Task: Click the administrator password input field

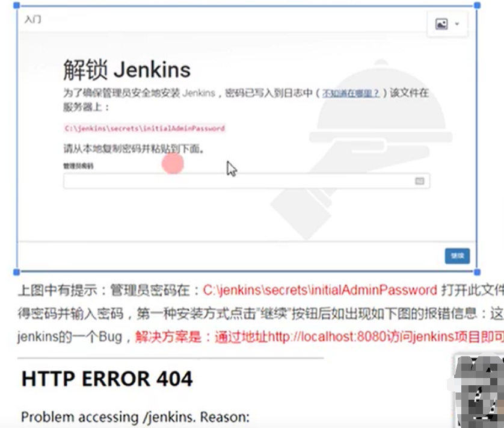Action: coord(246,181)
